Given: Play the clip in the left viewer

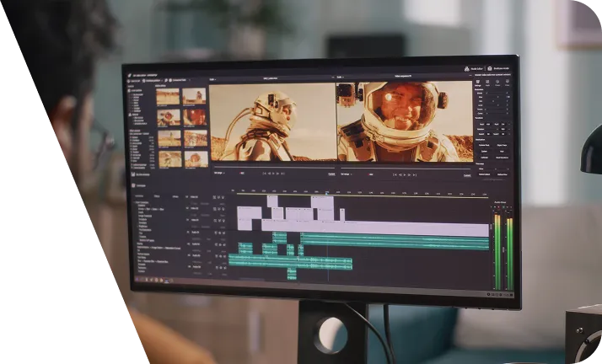Looking at the screenshot, I should pos(273,174).
